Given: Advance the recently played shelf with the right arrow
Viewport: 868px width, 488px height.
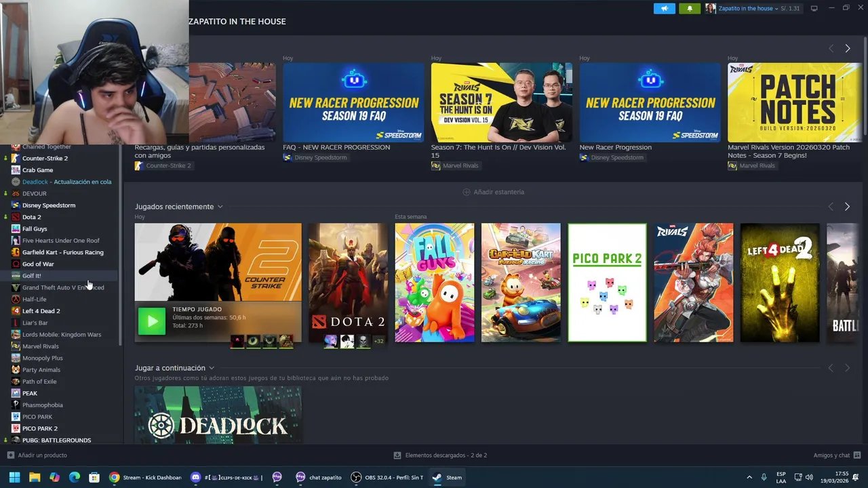Looking at the screenshot, I should tap(847, 207).
